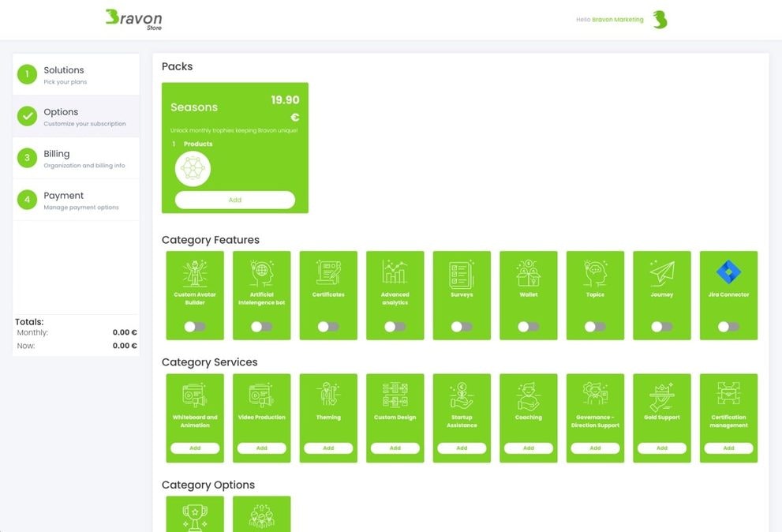The width and height of the screenshot is (782, 532).
Task: Add the Seasons pack
Action: click(234, 200)
